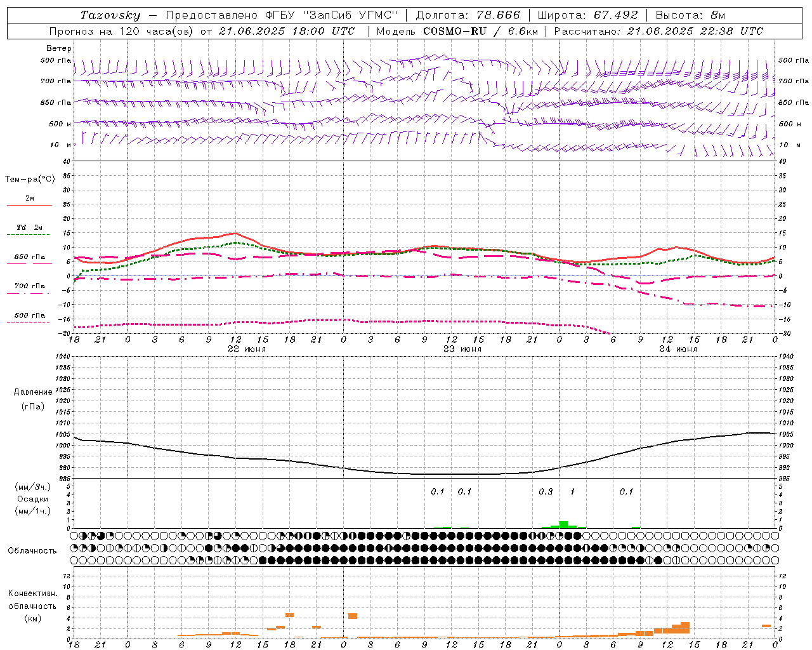The height and width of the screenshot is (650, 812).
Task: Click the (мм/3ч.) units label
Action: pos(33,487)
